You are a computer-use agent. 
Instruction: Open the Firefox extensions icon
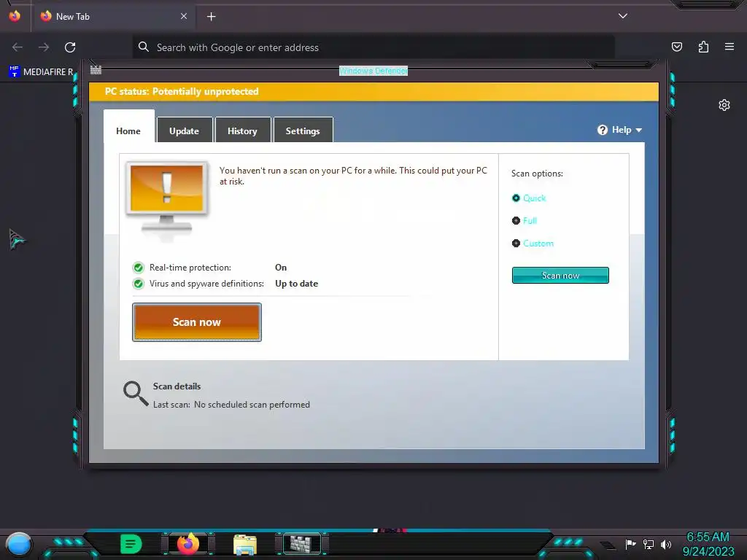click(703, 47)
